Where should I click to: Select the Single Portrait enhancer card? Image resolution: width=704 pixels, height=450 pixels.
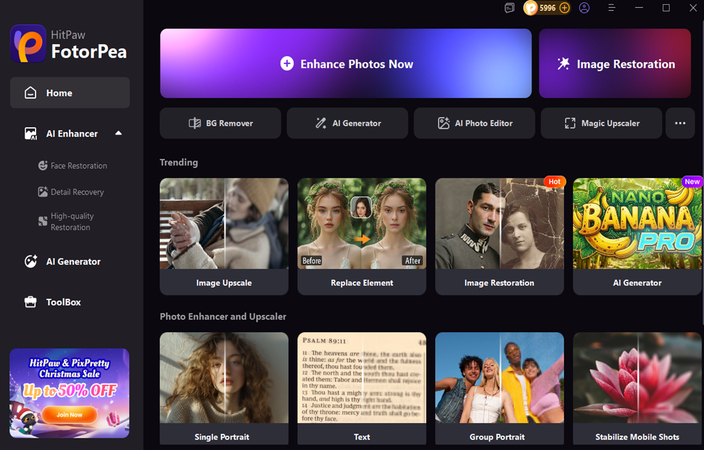pyautogui.click(x=224, y=388)
